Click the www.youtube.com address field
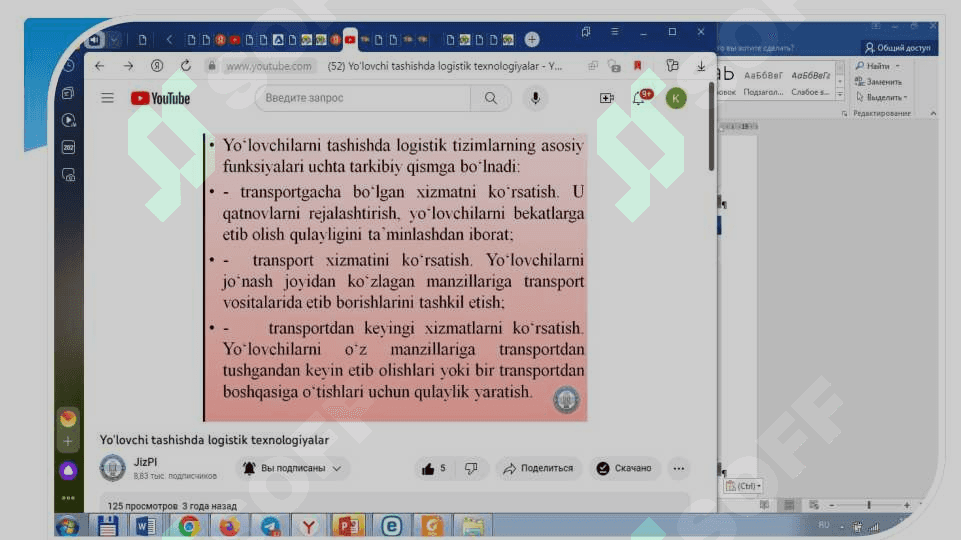 pos(268,66)
